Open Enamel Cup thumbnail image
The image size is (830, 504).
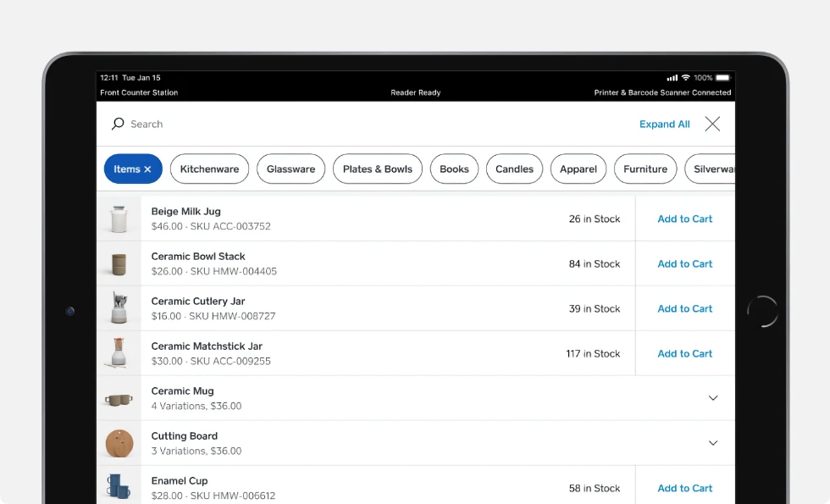pos(119,485)
